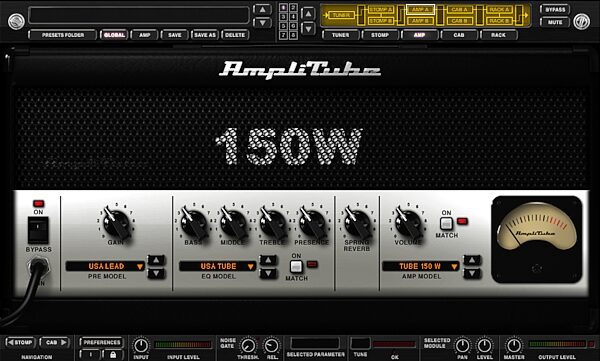Select the AMP A block in signal chain
Image resolution: width=600 pixels, height=361 pixels.
point(420,10)
